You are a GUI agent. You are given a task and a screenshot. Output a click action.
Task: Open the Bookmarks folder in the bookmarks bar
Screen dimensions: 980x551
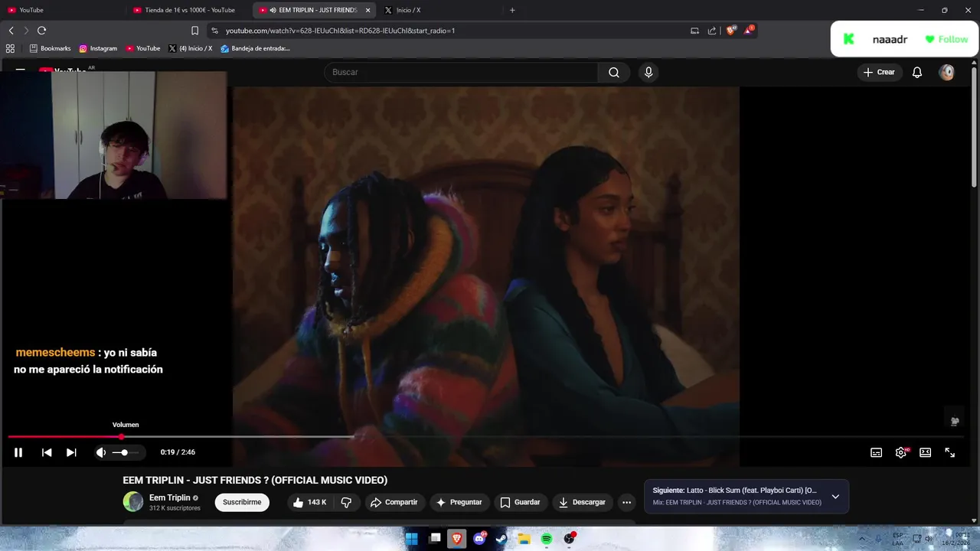click(50, 48)
